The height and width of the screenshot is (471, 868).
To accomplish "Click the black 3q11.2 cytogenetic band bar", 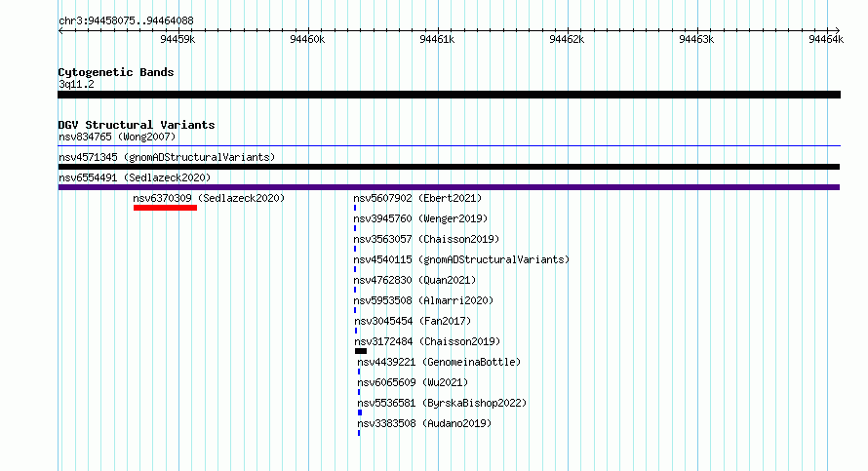I will [449, 95].
